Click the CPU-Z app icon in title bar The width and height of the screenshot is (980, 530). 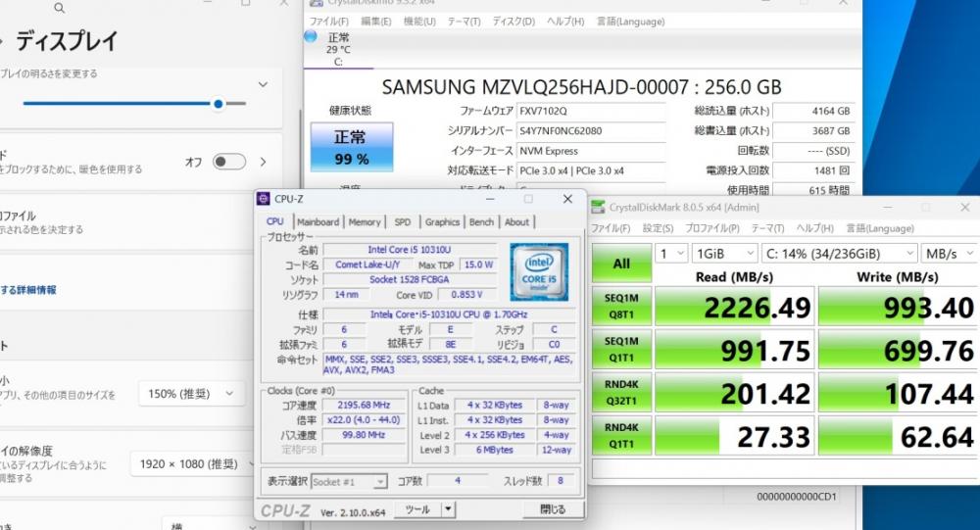264,199
